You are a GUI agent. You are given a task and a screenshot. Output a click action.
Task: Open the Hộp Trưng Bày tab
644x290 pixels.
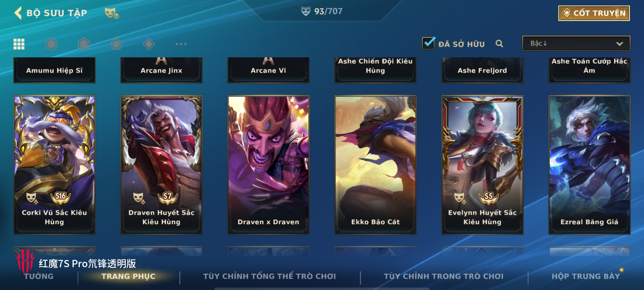click(x=586, y=276)
